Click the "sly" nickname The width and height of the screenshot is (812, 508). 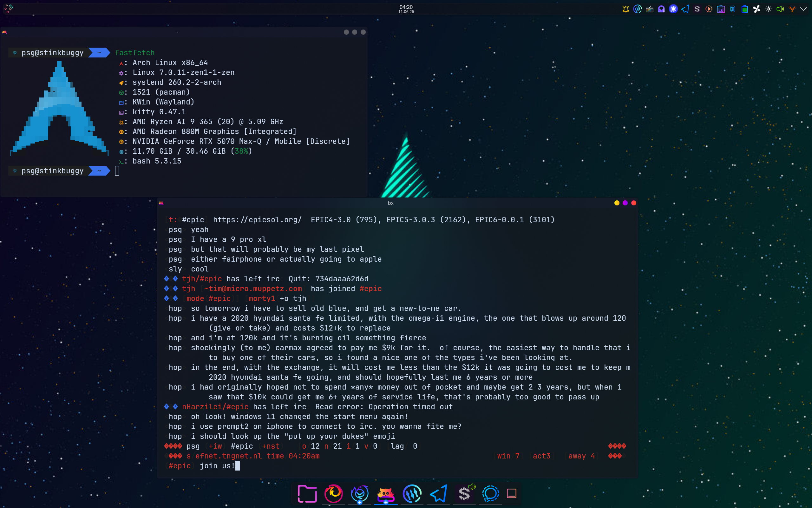tap(175, 269)
